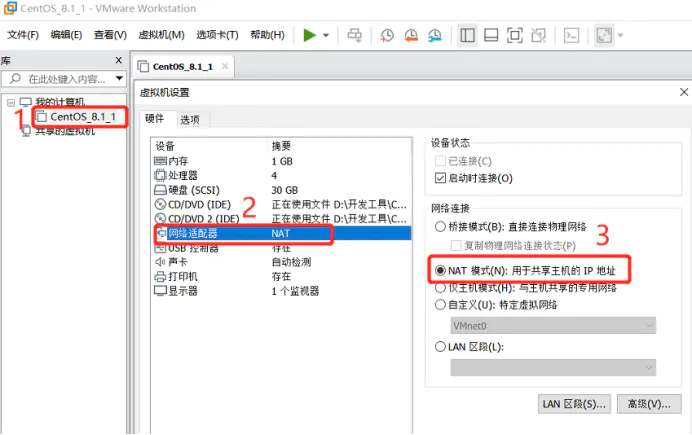Select the USB 控制器 device row
The image size is (692, 435).
[x=282, y=248]
